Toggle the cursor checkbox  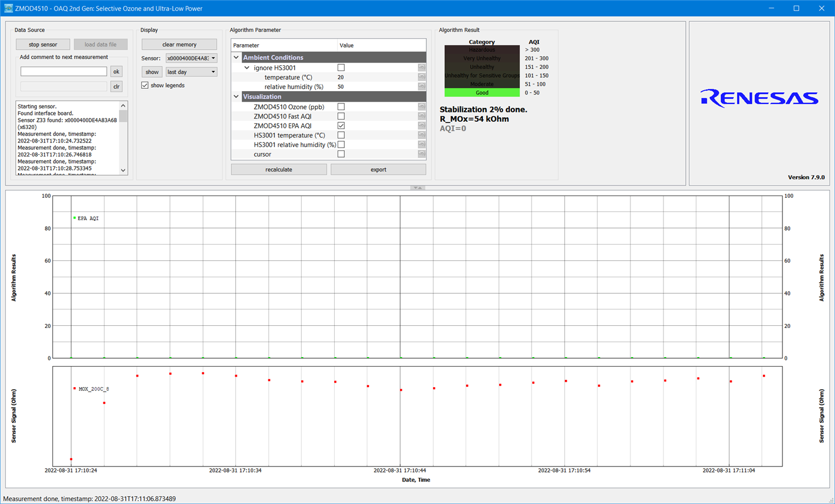pyautogui.click(x=341, y=154)
